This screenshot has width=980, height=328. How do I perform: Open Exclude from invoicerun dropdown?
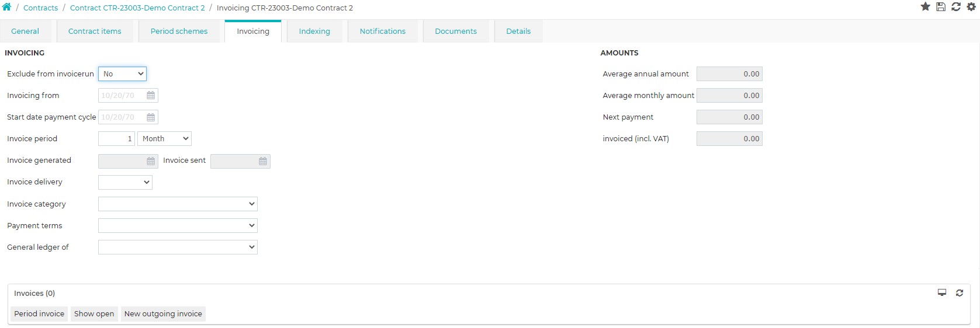[x=122, y=74]
